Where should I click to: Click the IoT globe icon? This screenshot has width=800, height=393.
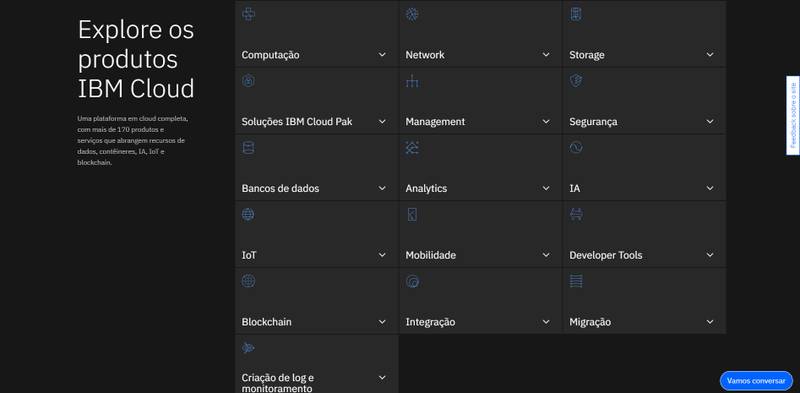248,214
